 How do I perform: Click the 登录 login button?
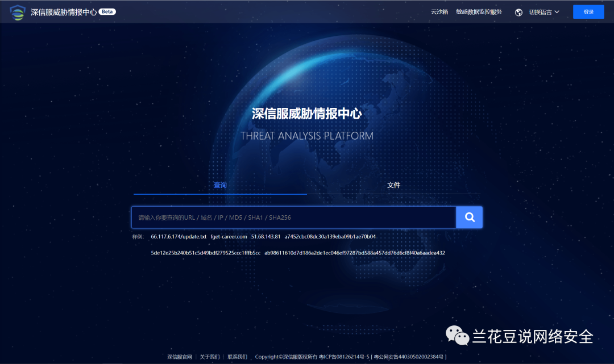tap(588, 12)
